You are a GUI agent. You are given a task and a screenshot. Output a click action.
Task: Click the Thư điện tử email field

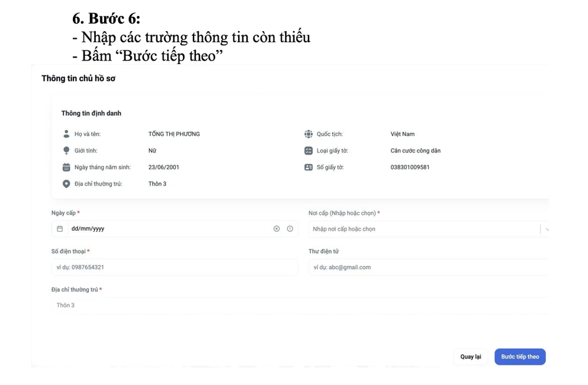(x=428, y=267)
